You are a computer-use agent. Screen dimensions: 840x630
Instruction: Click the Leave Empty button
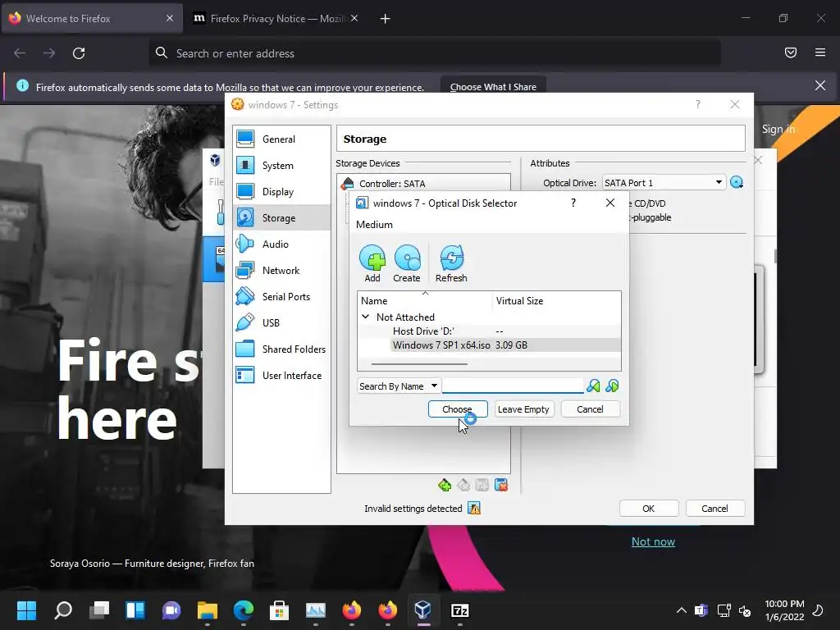click(x=523, y=409)
